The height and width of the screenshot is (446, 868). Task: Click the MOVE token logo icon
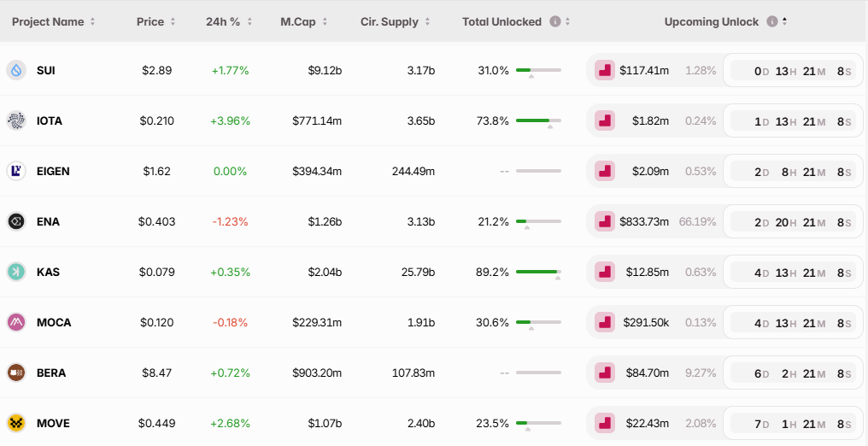(x=16, y=423)
